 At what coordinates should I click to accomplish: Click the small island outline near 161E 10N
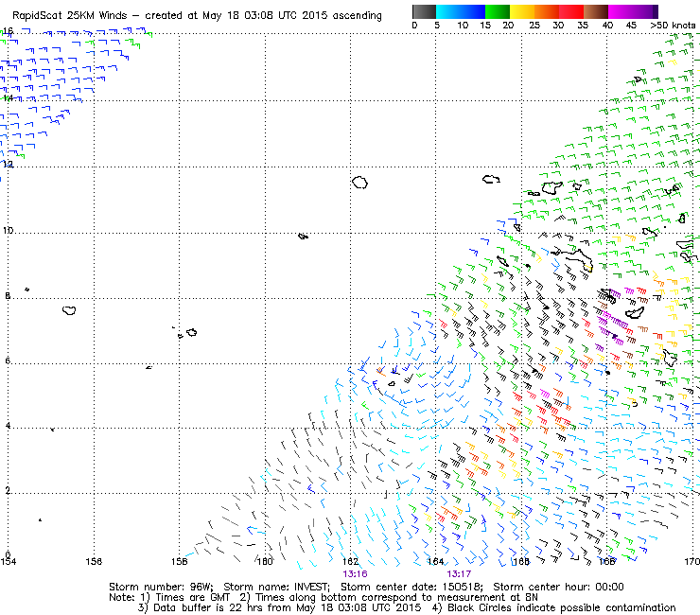tap(303, 236)
